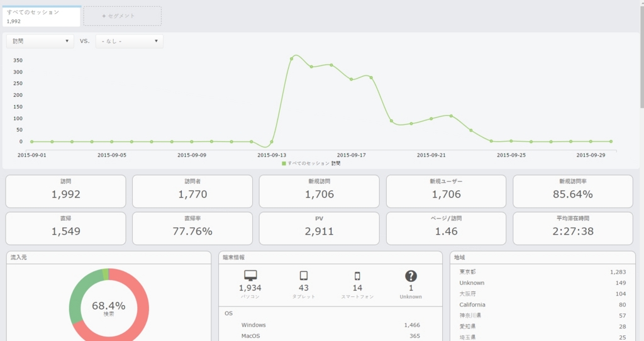Image resolution: width=644 pixels, height=341 pixels.
Task: Click the ページ/訪問 1.46 metric card
Action: pos(446,228)
